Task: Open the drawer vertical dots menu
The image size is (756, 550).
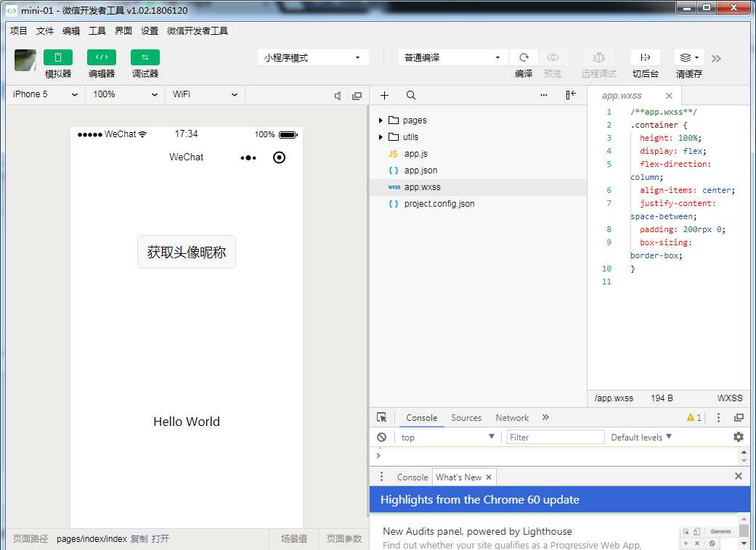Action: click(381, 477)
